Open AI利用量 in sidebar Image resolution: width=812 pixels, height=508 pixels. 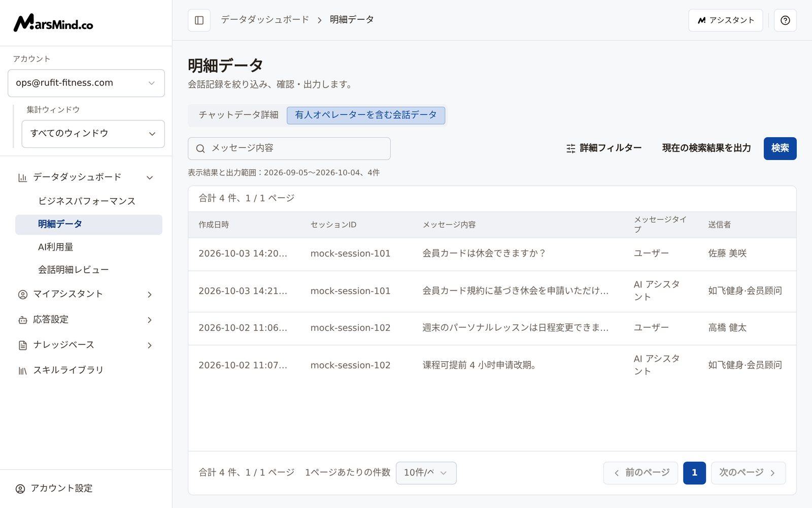56,247
